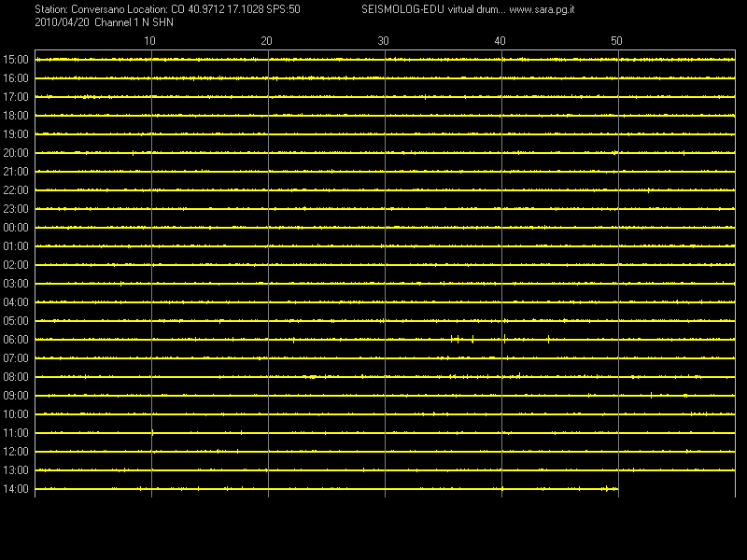The width and height of the screenshot is (747, 560).
Task: Click the 30 minute axis label
Action: pyautogui.click(x=383, y=41)
